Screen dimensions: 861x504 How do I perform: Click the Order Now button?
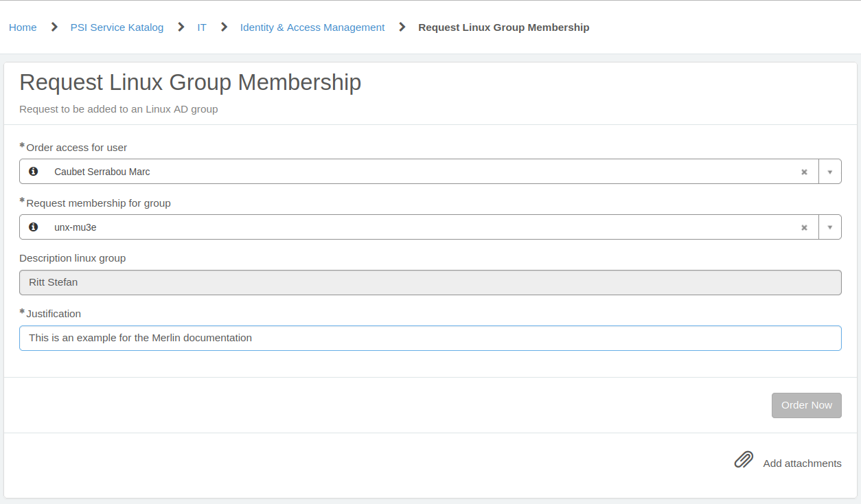[x=806, y=405]
